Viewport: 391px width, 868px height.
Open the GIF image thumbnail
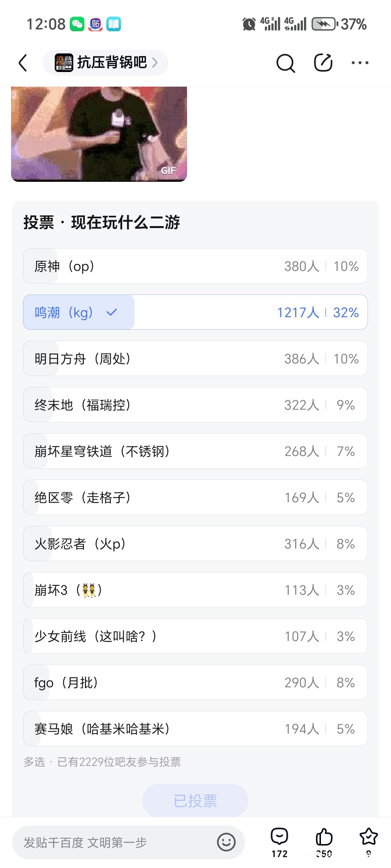point(99,134)
